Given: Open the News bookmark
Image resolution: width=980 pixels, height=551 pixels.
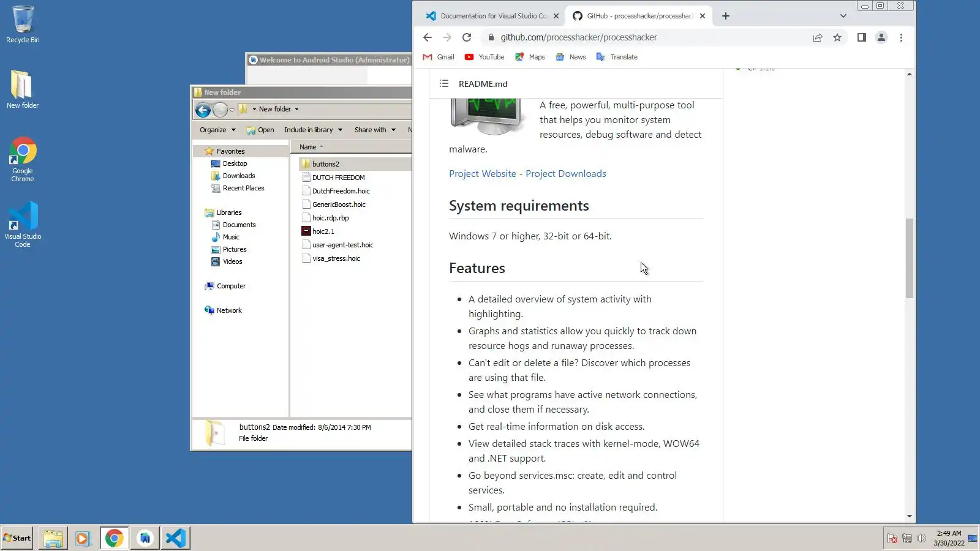Looking at the screenshot, I should point(571,57).
